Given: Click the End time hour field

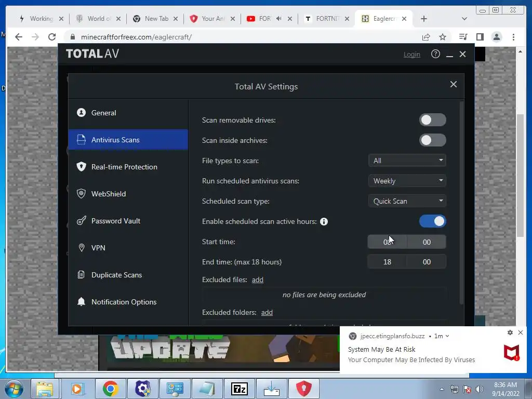Looking at the screenshot, I should 387,262.
